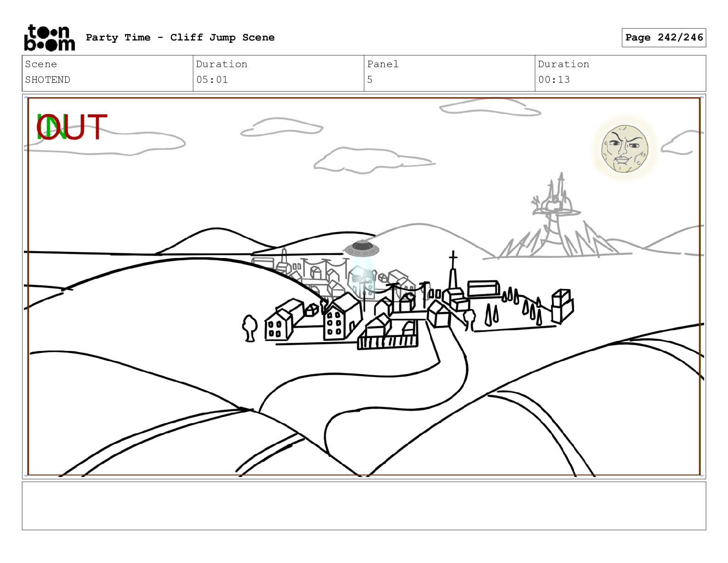Click the 'Page 242/246' page indicator

pos(664,38)
